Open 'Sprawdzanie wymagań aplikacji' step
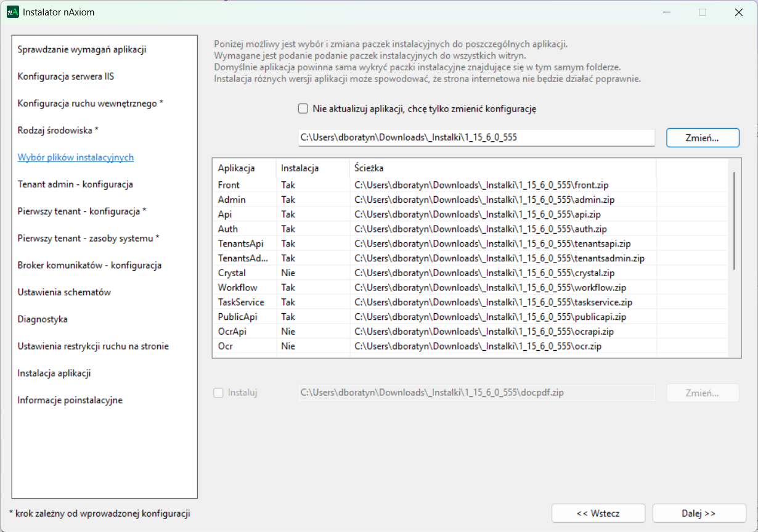The image size is (758, 532). coord(82,50)
